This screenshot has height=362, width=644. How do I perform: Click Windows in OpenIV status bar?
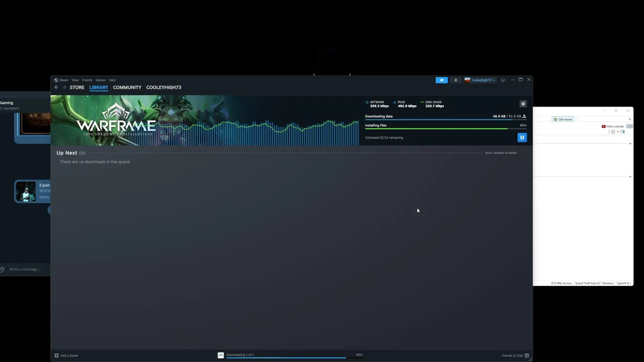tap(608, 283)
